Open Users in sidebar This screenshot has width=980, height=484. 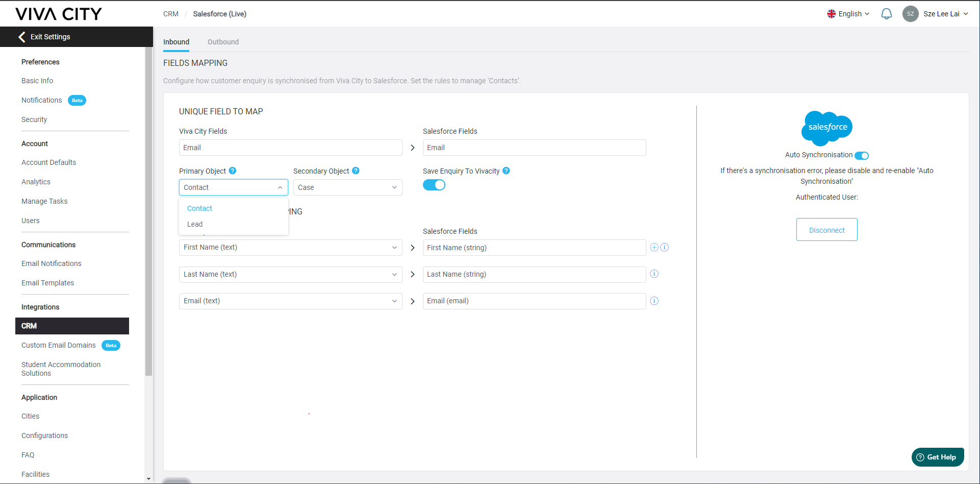[31, 221]
